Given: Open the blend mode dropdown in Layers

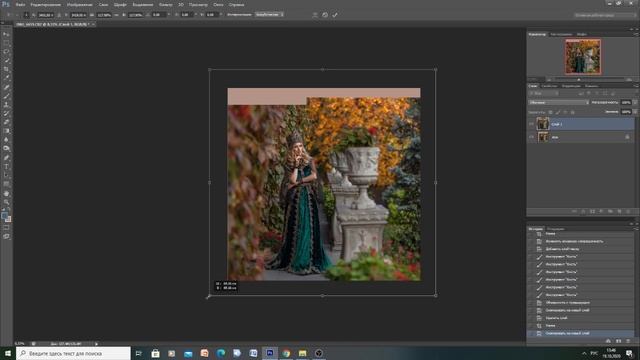Looking at the screenshot, I should coord(558,102).
